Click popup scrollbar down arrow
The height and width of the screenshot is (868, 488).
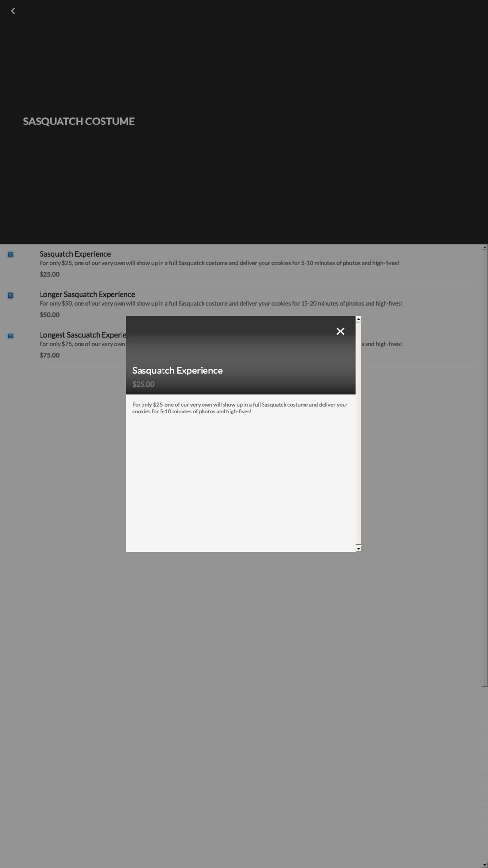pyautogui.click(x=358, y=548)
